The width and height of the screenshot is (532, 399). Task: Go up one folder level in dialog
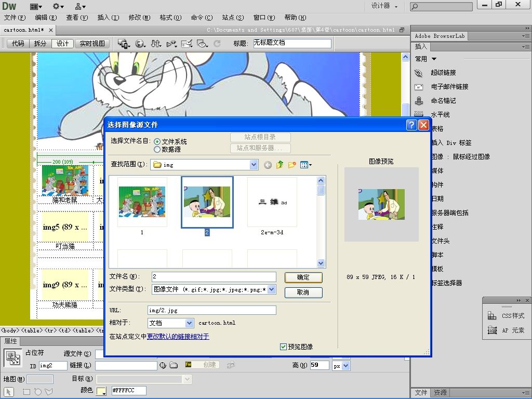280,165
